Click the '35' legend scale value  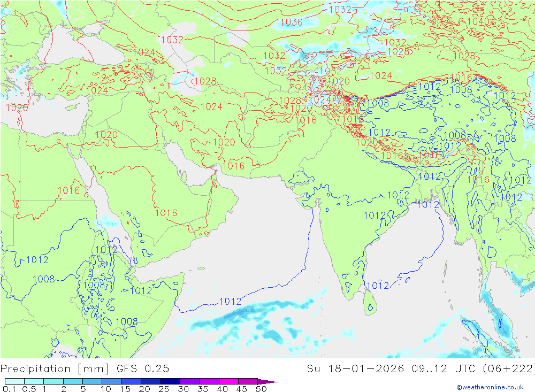[x=203, y=389]
